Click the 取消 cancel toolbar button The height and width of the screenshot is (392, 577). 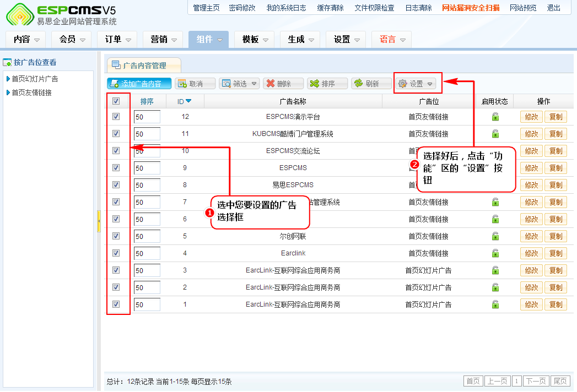pos(195,84)
